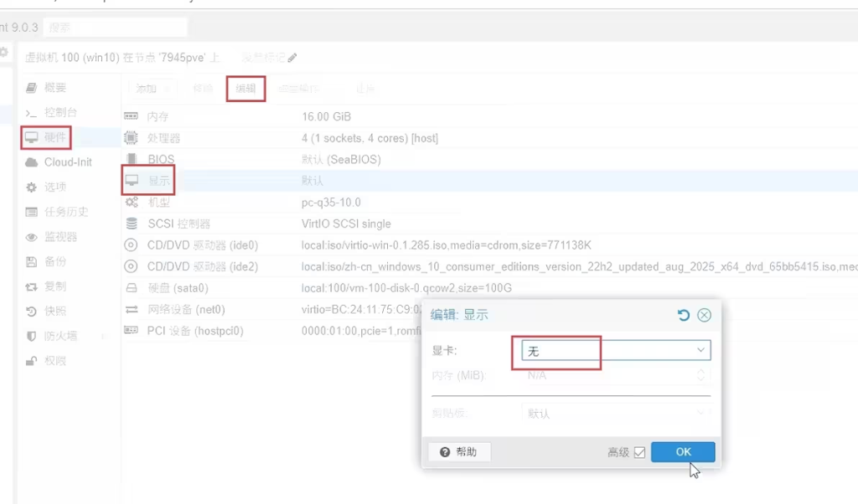
Task: Toggle the 高级 advanced checkbox
Action: tap(639, 452)
